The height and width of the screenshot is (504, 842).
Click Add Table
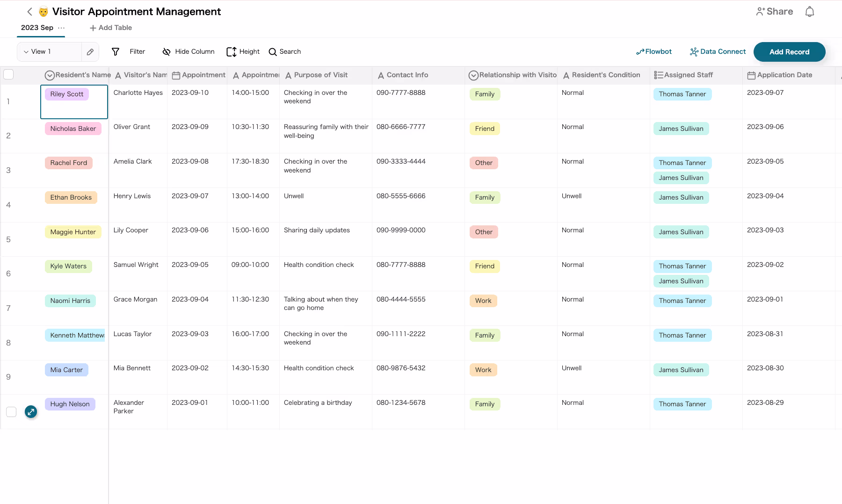click(x=111, y=28)
